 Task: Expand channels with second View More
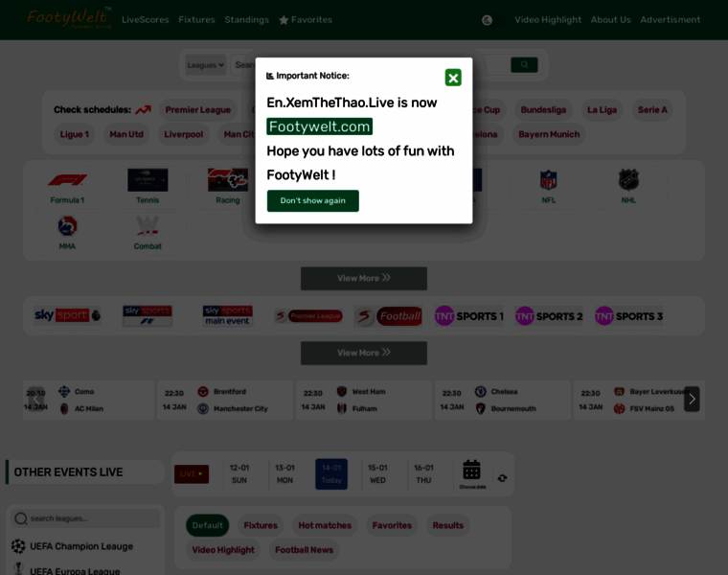(x=364, y=353)
